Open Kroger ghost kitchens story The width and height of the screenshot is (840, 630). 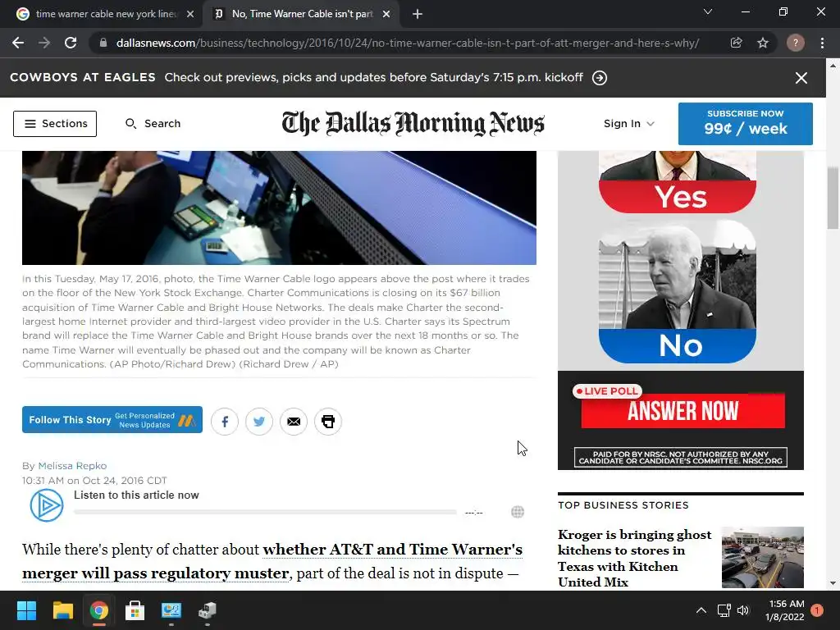(634, 558)
